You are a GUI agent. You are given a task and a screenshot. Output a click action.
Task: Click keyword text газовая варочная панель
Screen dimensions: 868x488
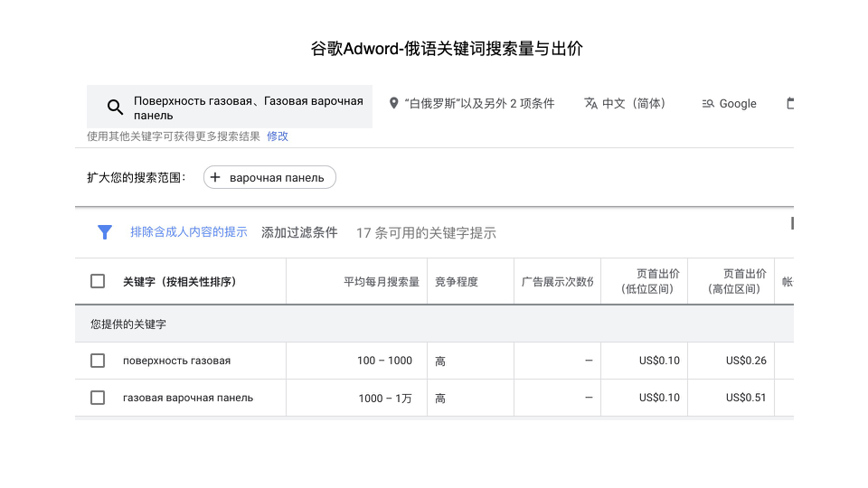188,398
